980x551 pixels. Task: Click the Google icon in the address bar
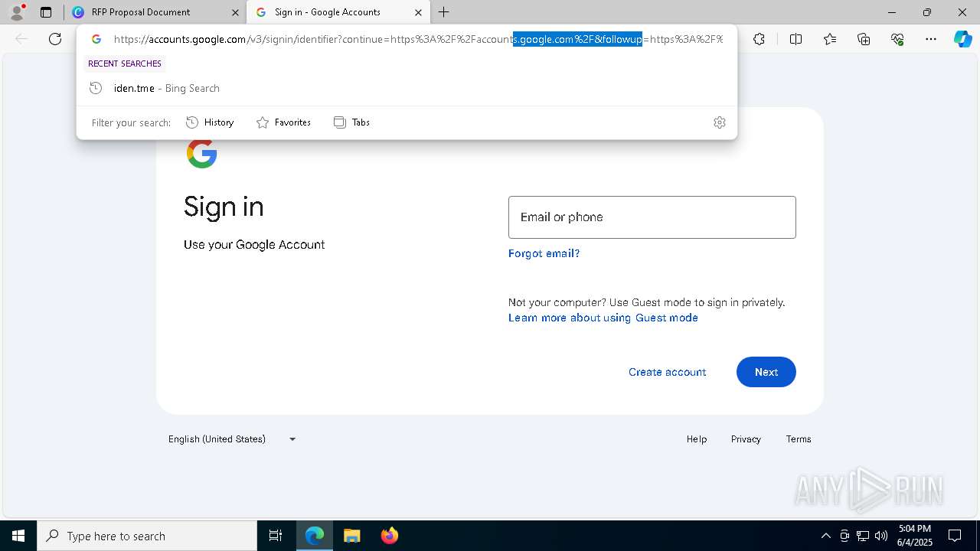point(96,39)
